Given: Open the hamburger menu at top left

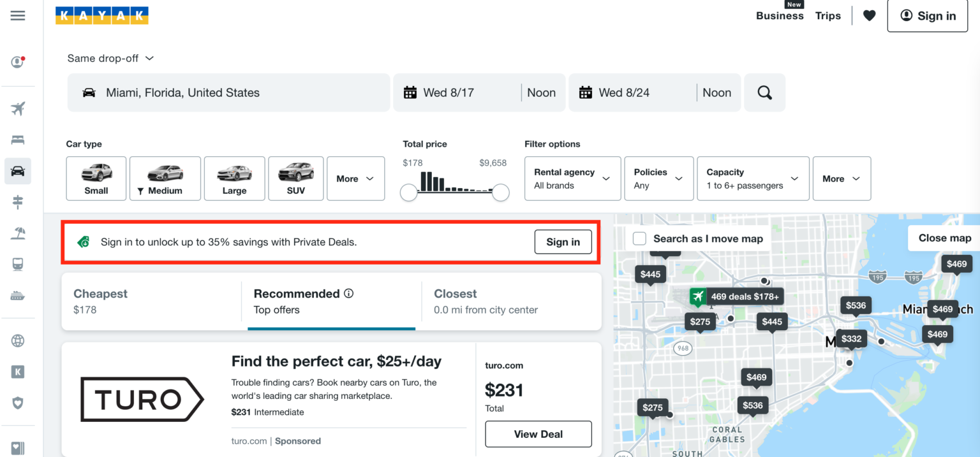Looking at the screenshot, I should 17,15.
